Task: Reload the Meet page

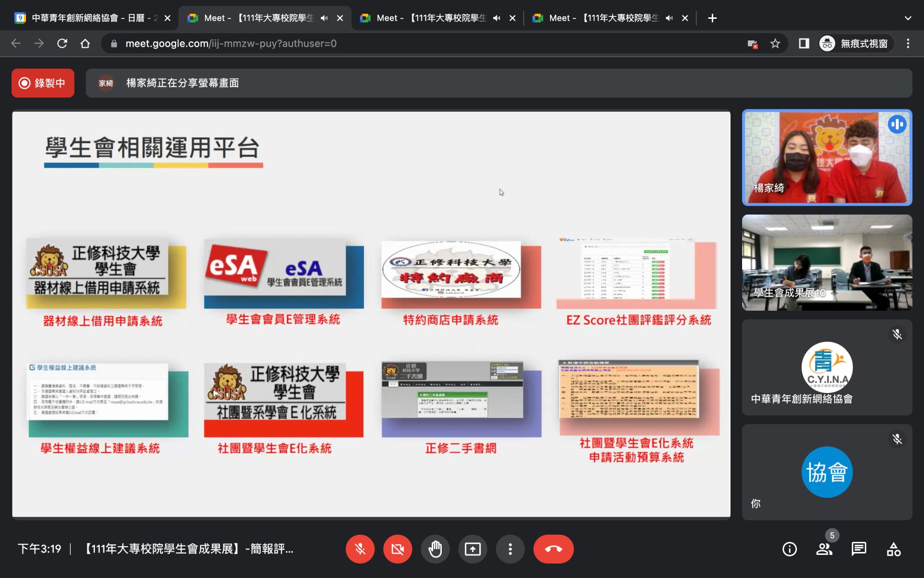Action: click(x=62, y=44)
